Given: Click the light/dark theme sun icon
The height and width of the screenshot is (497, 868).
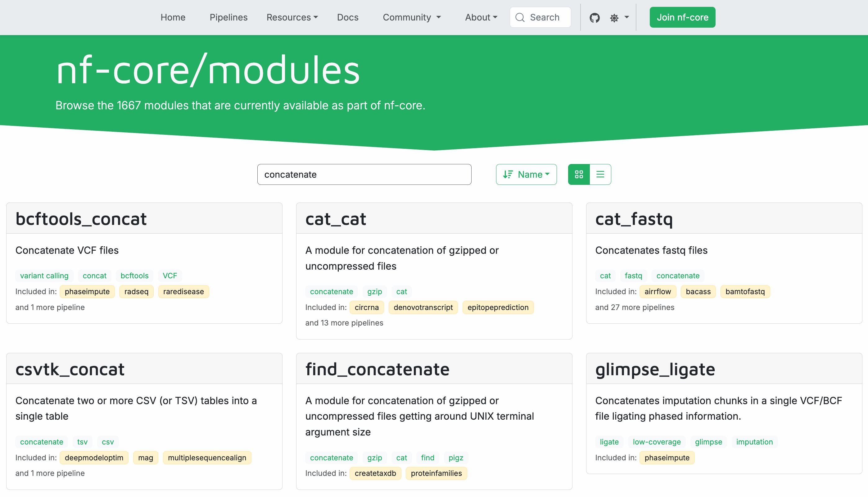Looking at the screenshot, I should pyautogui.click(x=614, y=17).
